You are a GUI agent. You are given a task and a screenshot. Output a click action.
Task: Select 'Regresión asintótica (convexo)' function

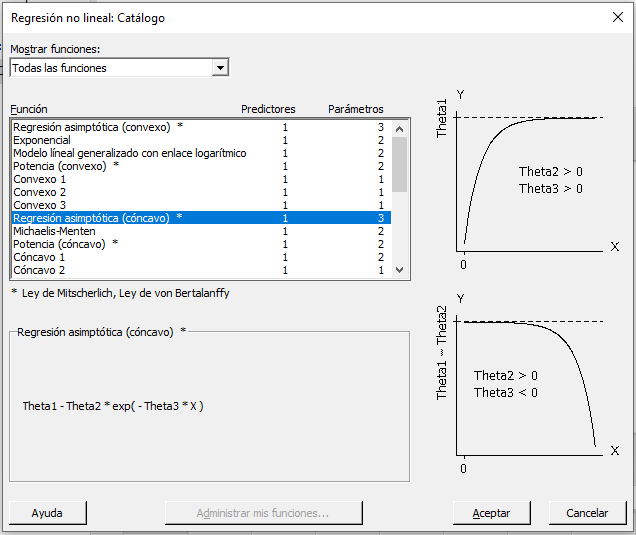click(98, 128)
